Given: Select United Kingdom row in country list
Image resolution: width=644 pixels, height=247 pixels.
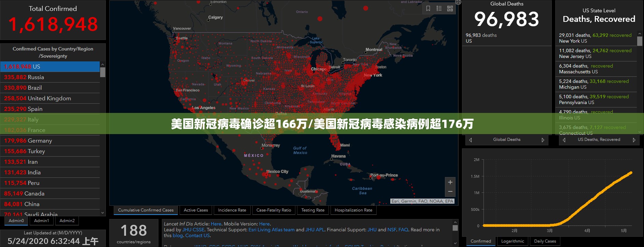Looking at the screenshot, I should (50, 98).
